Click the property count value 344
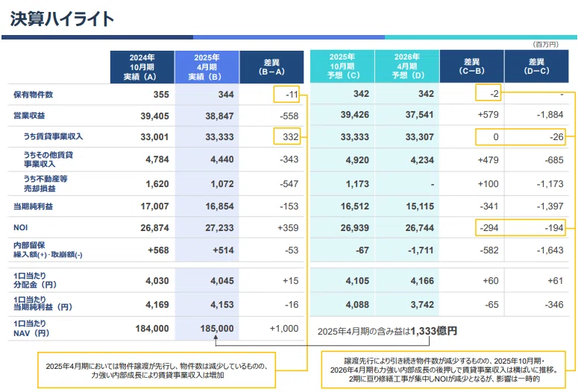Image resolution: width=578 pixels, height=392 pixels. coord(226,95)
